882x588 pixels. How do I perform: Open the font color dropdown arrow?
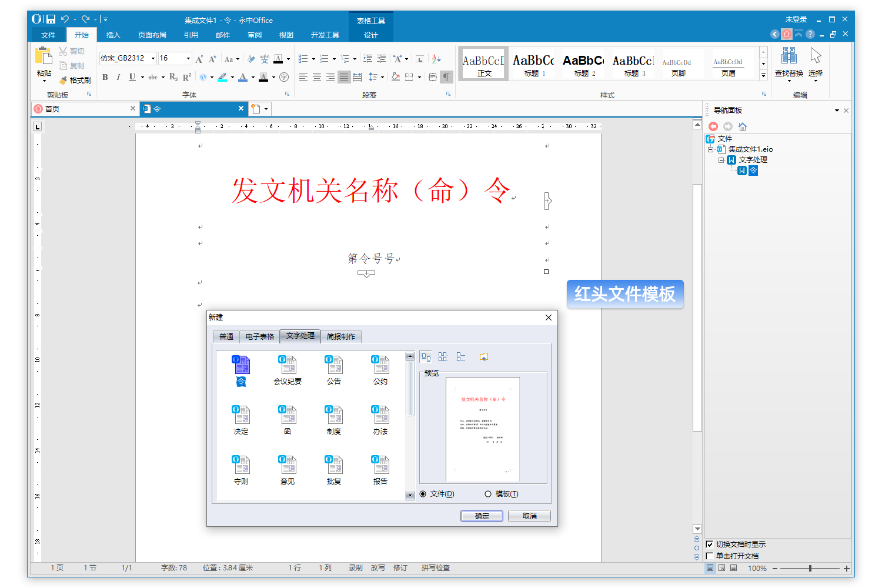[252, 77]
